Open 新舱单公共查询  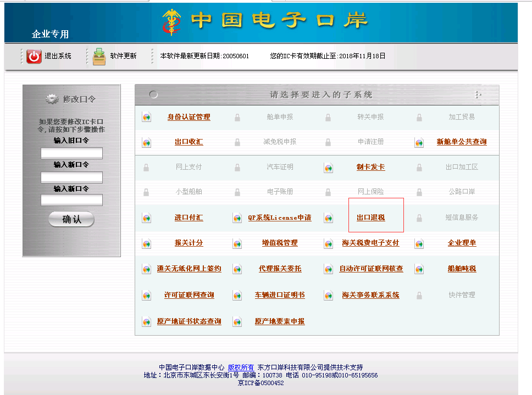[x=462, y=142]
